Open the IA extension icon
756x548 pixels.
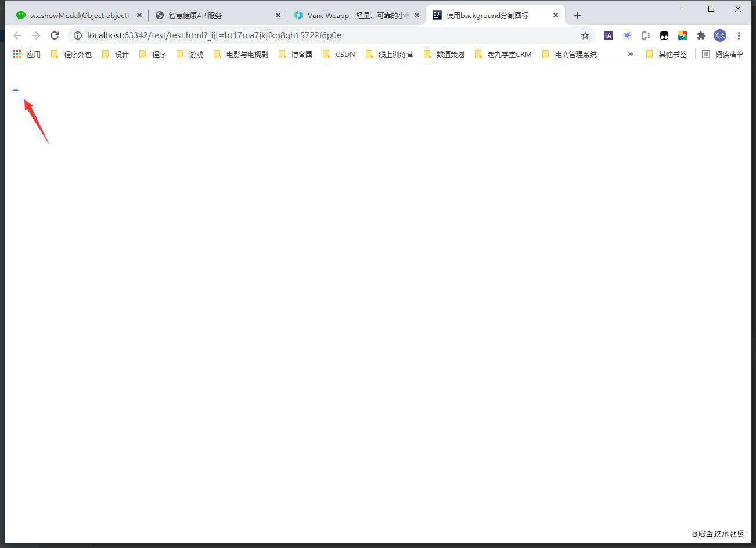click(x=608, y=35)
